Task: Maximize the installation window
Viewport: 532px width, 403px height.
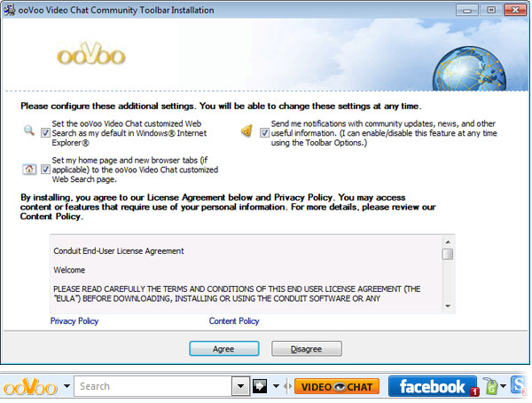Action: pos(491,10)
